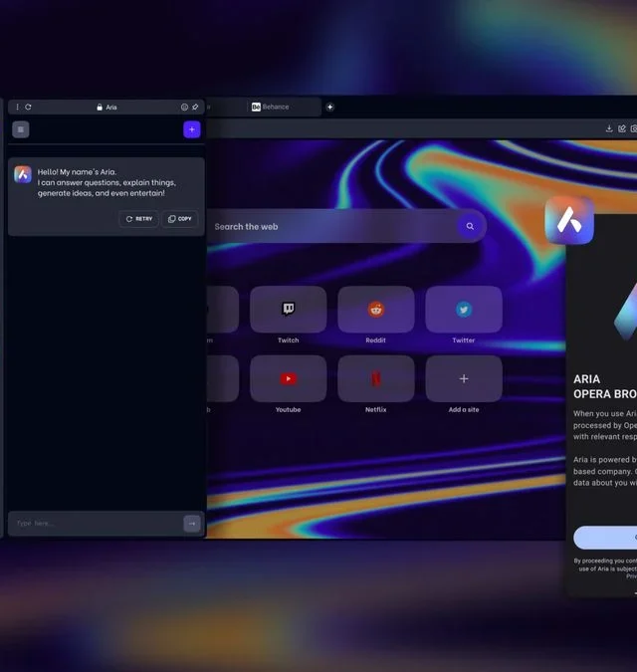Click 'Aria is powered b' paragraph in info panel
The height and width of the screenshot is (672, 637).
tap(605, 471)
